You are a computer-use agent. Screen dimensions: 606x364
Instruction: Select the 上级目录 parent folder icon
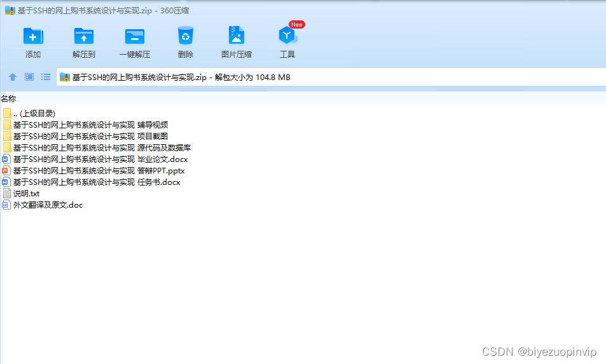tap(6, 113)
